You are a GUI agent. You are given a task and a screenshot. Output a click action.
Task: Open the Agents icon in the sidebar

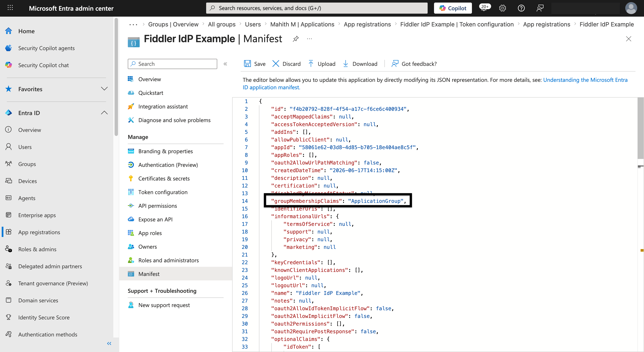(9, 198)
